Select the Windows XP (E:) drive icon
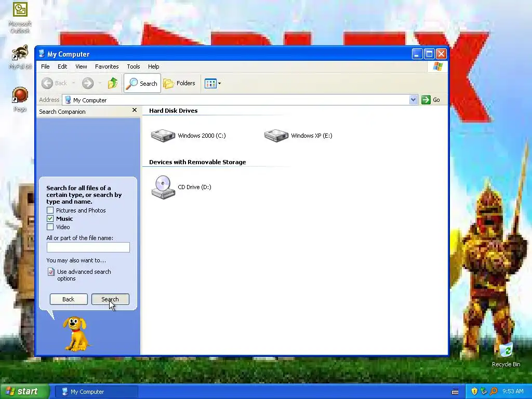This screenshot has width=532, height=399. [276, 136]
